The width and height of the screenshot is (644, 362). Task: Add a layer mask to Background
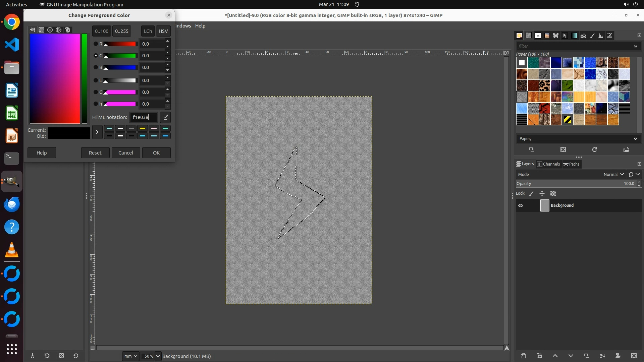618,356
